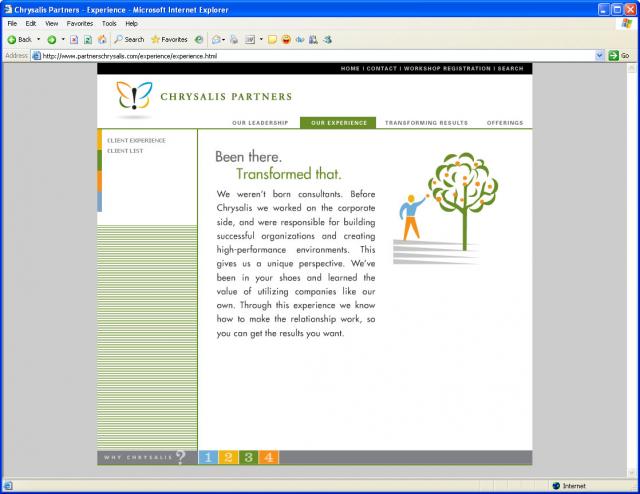Screen dimensions: 640x494
Task: Open the Tools menu
Action: (108, 23)
